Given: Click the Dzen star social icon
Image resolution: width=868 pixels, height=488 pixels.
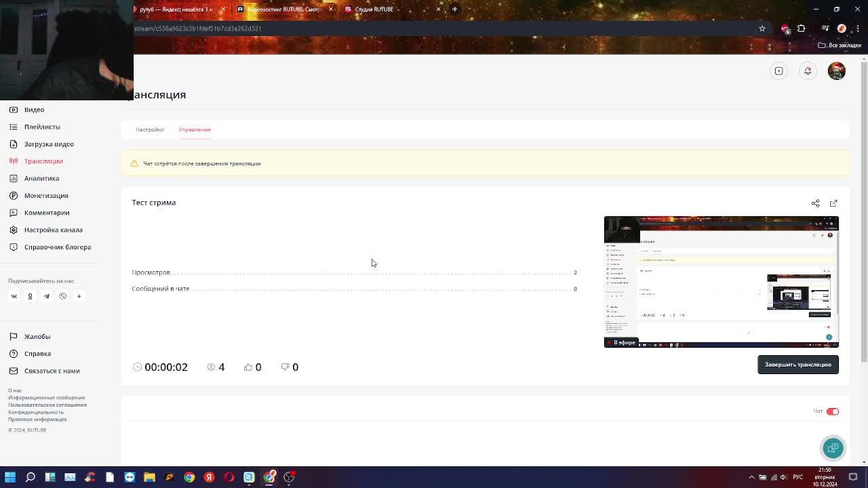Looking at the screenshot, I should pyautogui.click(x=79, y=296).
